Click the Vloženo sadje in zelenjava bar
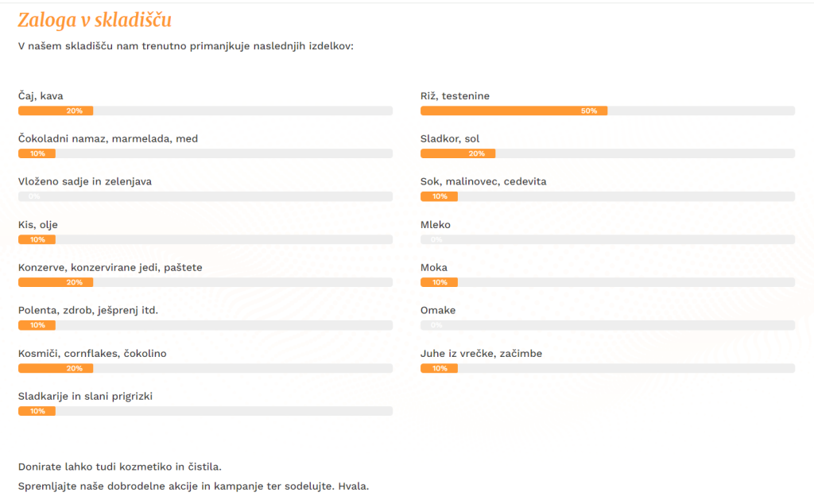The width and height of the screenshot is (814, 504). [205, 196]
